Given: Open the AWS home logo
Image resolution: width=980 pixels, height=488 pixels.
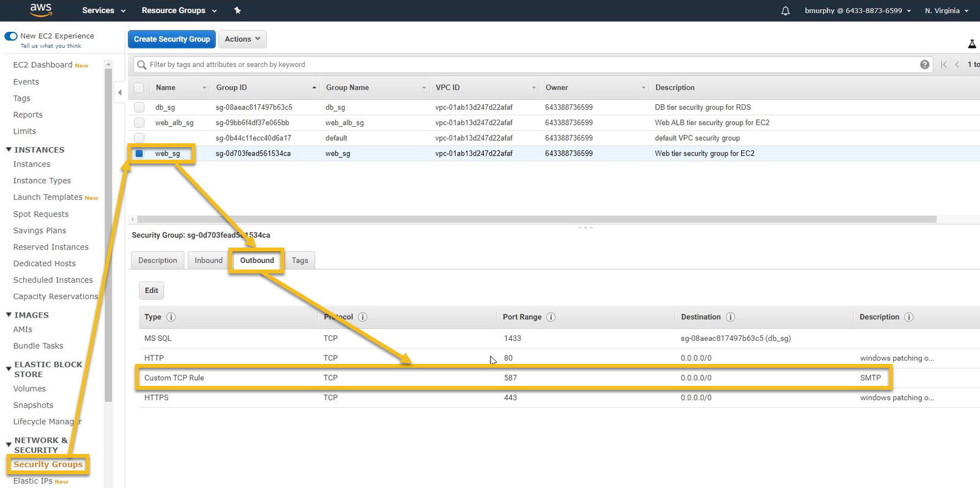Looking at the screenshot, I should click(x=40, y=10).
